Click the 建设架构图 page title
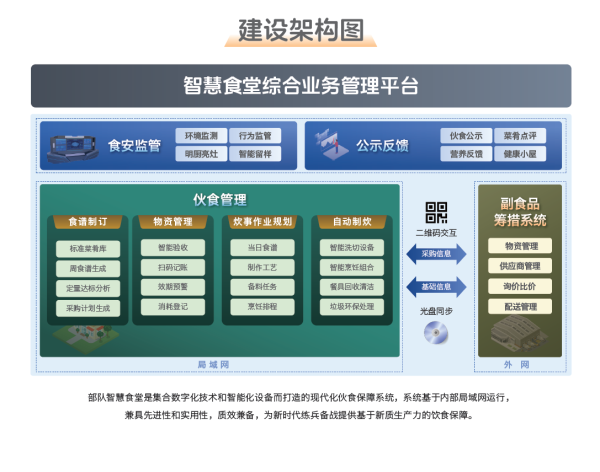 301,30
